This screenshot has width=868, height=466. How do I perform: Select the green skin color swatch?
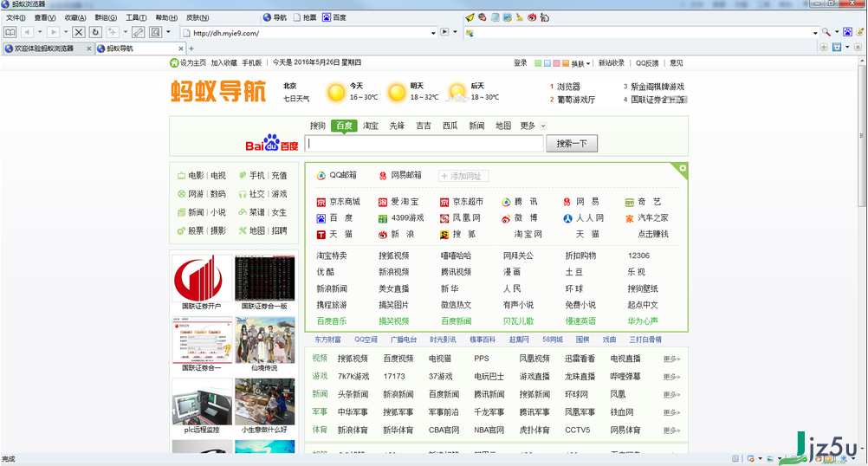pos(537,63)
